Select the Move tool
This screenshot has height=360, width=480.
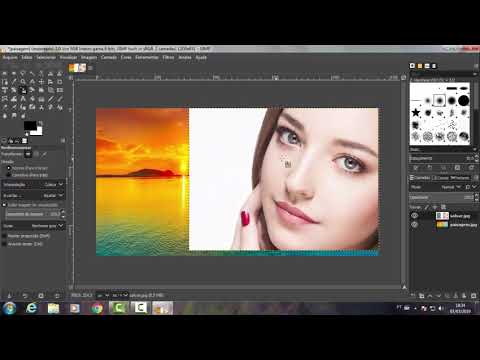pyautogui.click(x=41, y=82)
